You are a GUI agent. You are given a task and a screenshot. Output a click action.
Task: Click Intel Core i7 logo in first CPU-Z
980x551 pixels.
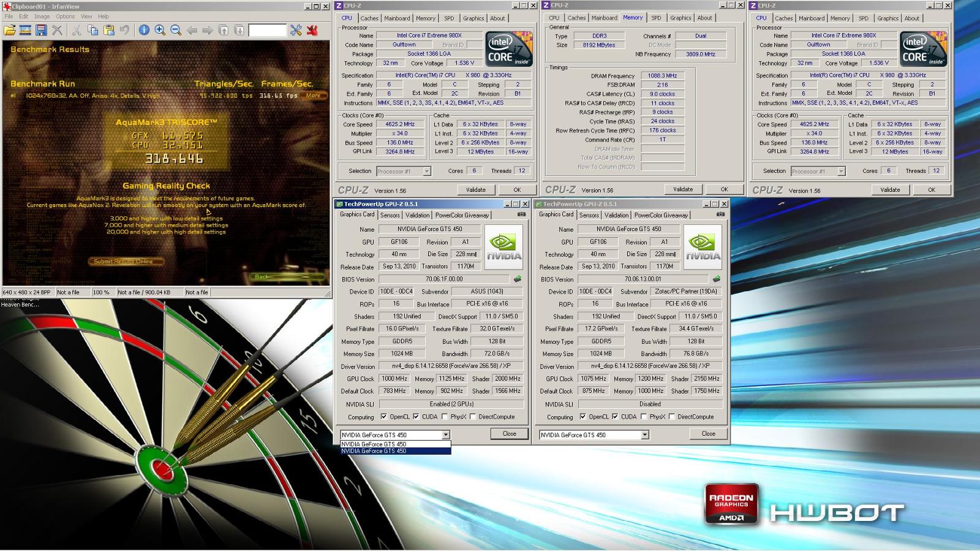pos(509,49)
